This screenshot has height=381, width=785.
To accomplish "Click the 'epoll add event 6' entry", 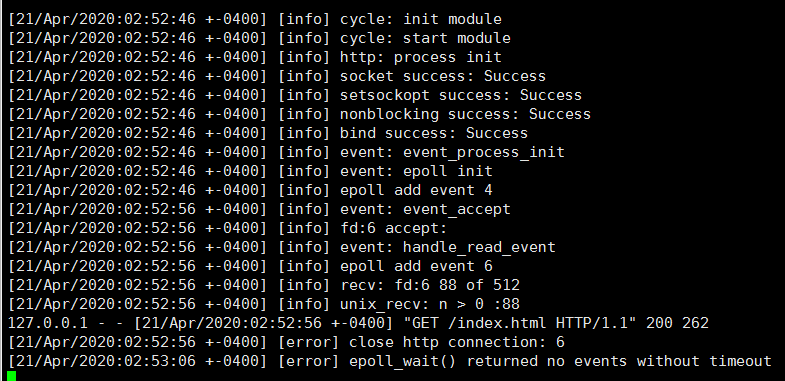I will 416,266.
